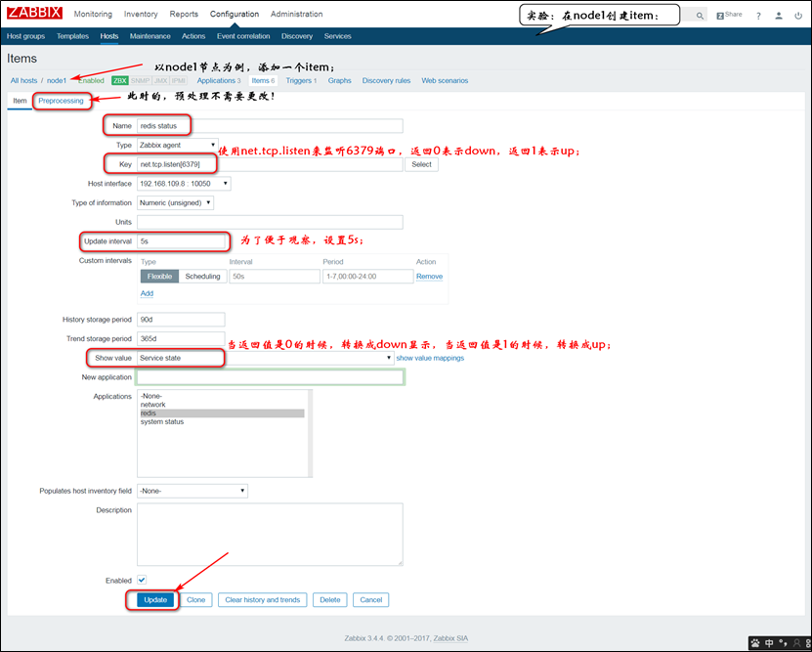
Task: Focus the Key input field
Action: [270, 164]
